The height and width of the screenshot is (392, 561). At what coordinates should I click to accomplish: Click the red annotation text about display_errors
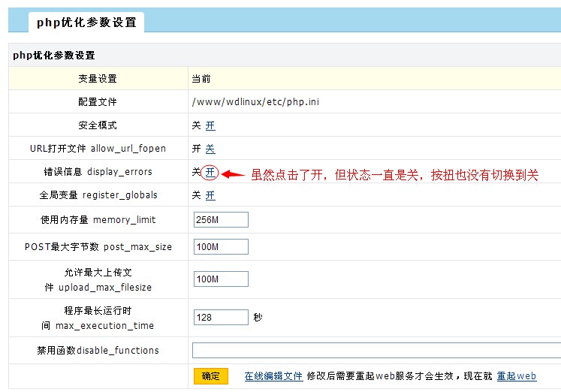click(x=394, y=174)
